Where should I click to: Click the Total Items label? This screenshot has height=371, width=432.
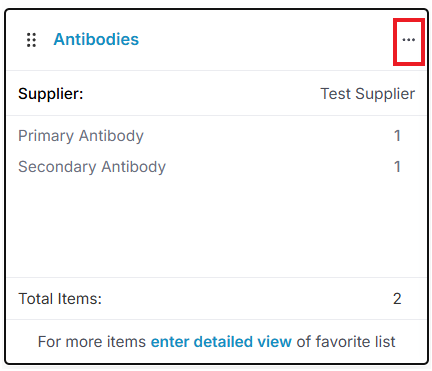60,299
